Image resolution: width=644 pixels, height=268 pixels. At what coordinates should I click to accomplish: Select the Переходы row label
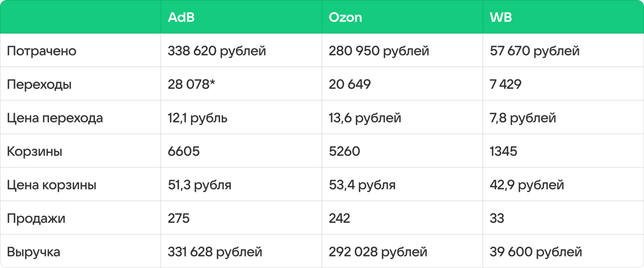coord(39,85)
